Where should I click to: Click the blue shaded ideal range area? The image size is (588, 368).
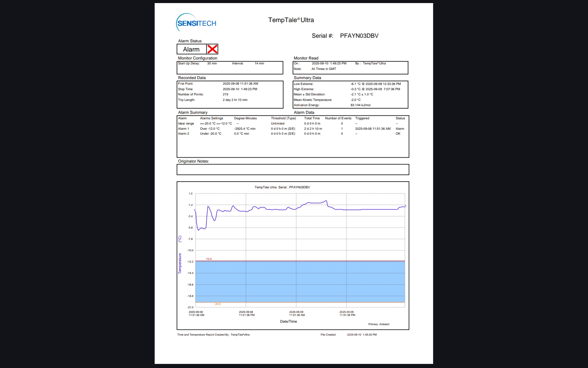tap(300, 282)
